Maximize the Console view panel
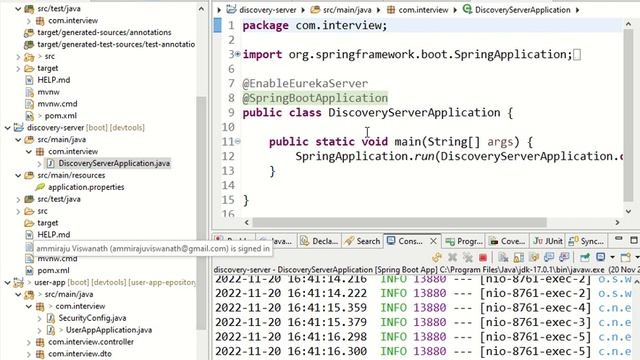Screen dimensions: 640x360 click(634, 240)
